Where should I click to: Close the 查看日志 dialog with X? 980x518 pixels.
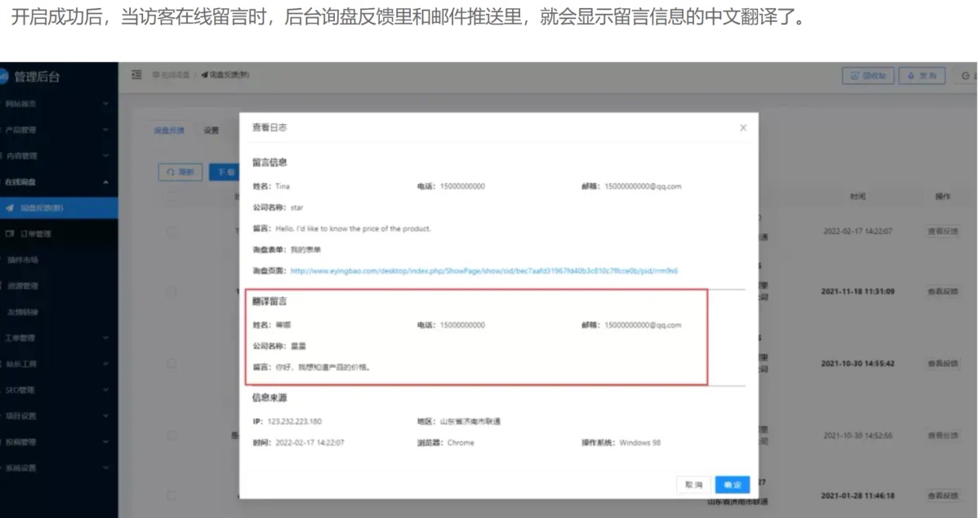[x=742, y=128]
